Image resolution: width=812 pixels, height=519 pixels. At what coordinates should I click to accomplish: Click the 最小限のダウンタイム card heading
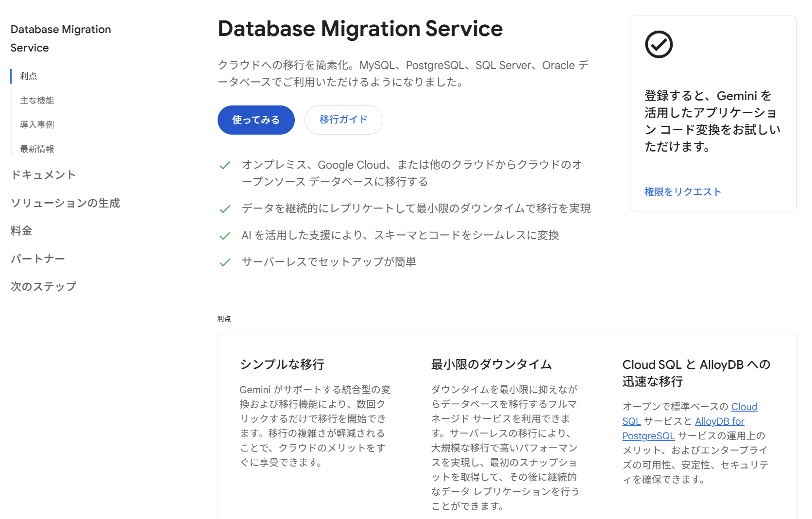click(x=491, y=364)
